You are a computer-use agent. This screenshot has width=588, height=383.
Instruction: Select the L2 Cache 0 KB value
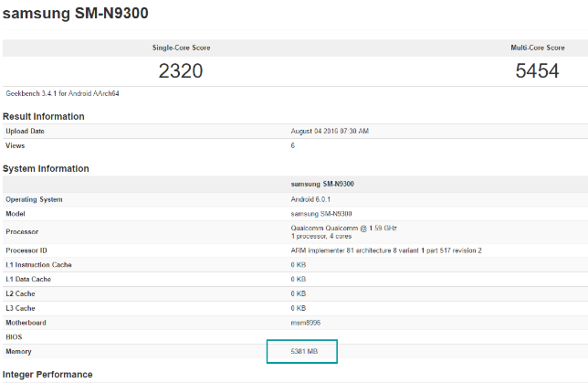[x=299, y=293]
